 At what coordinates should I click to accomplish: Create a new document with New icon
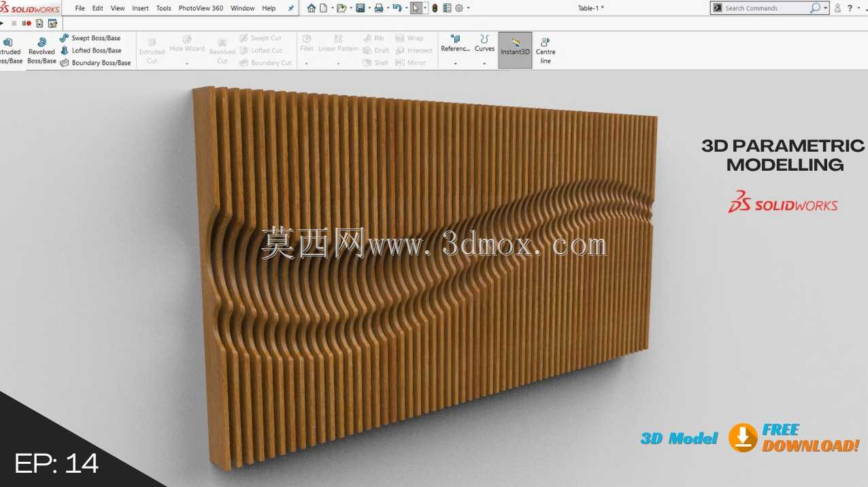[x=323, y=8]
